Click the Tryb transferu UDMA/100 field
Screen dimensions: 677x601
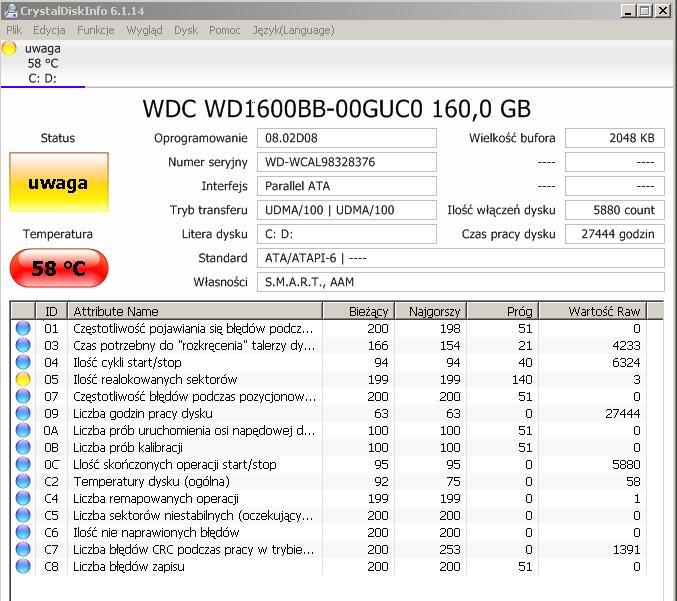click(347, 210)
